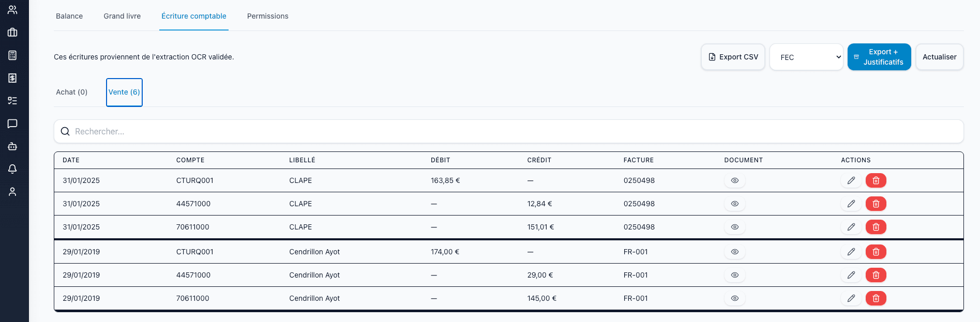This screenshot has height=322, width=980.
Task: Delete the 163,85 € CLAPE entry
Action: click(x=876, y=180)
